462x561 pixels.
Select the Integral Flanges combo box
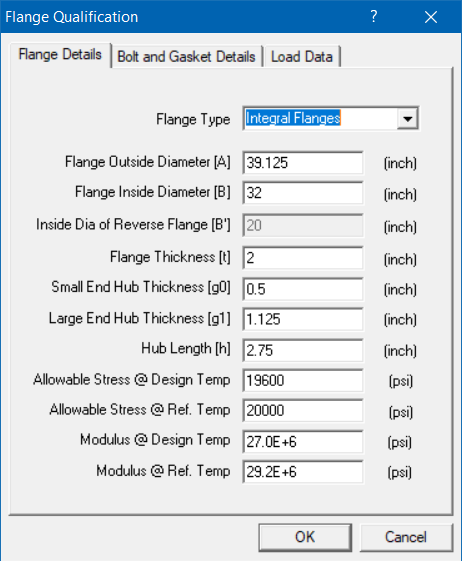pos(331,118)
